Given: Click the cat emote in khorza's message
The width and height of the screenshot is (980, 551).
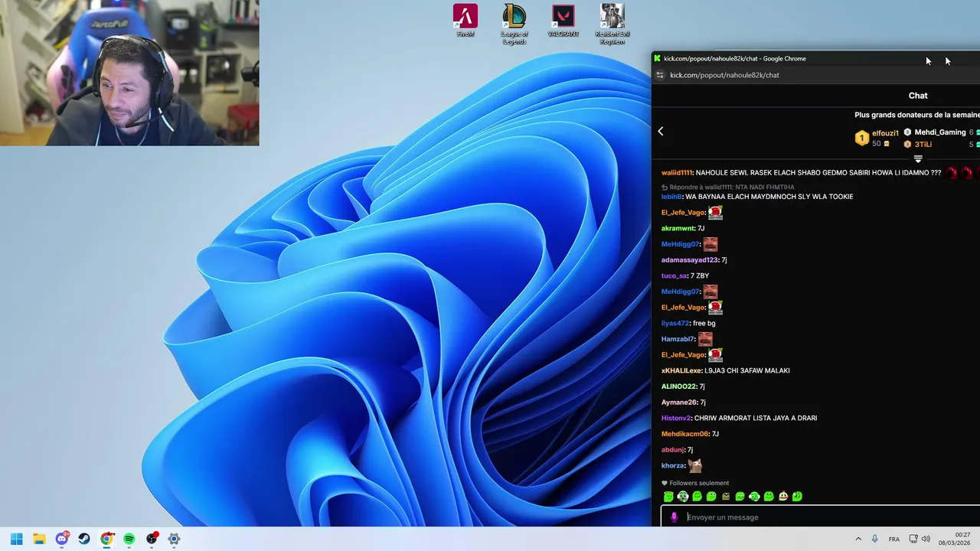Looking at the screenshot, I should pyautogui.click(x=695, y=465).
